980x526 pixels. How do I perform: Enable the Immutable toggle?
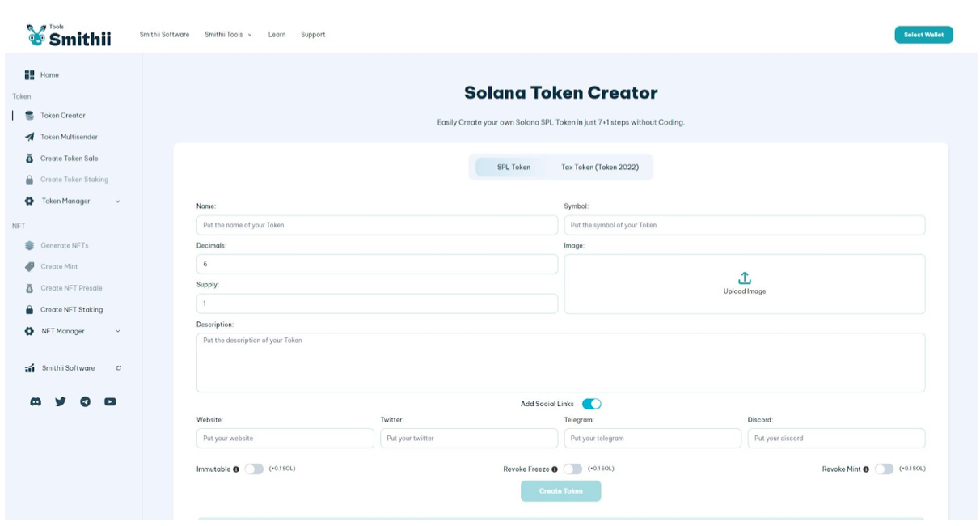pyautogui.click(x=254, y=469)
